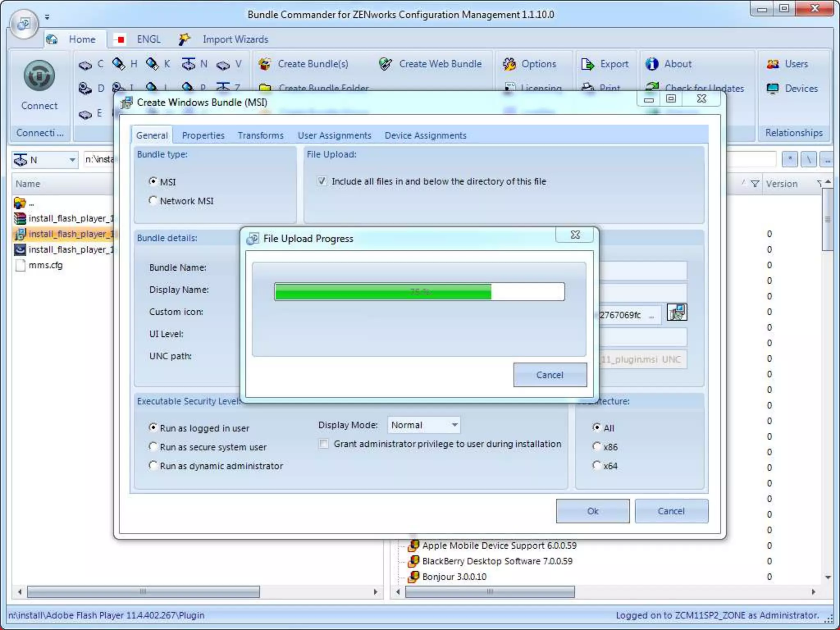Toggle Include all files in directory checkbox

tap(322, 181)
